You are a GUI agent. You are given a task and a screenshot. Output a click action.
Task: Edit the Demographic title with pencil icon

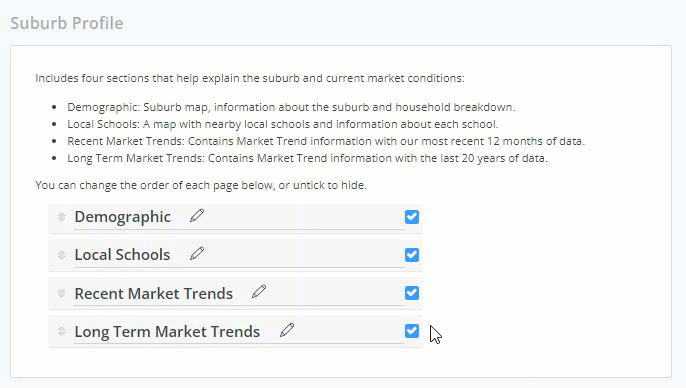click(197, 216)
